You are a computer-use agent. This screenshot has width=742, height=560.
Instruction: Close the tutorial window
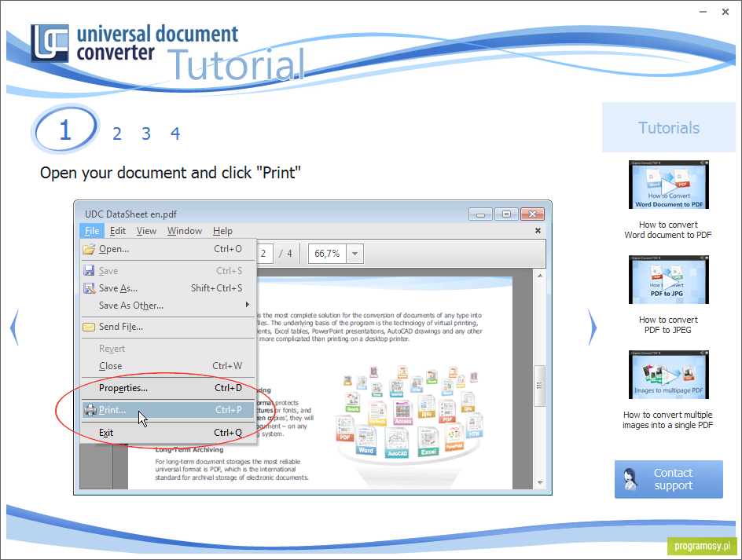(x=725, y=12)
